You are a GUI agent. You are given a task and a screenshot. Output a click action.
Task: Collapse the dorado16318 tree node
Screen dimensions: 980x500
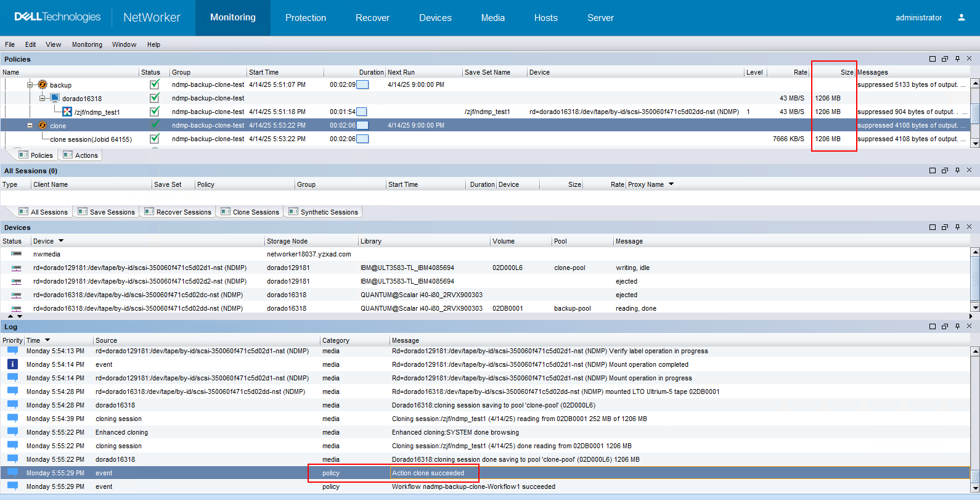(42, 98)
